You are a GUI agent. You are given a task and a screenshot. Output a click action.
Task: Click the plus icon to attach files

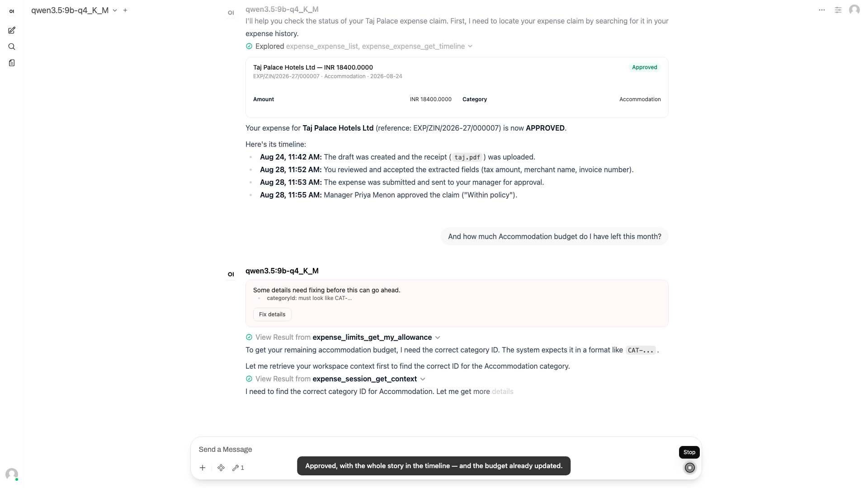tap(203, 468)
